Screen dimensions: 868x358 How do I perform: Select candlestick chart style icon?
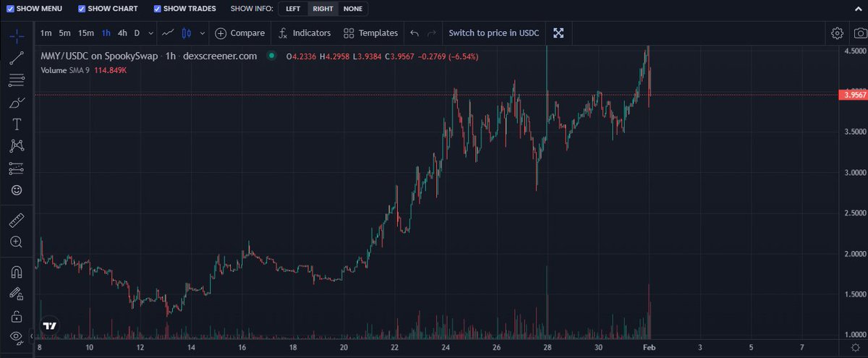click(186, 33)
